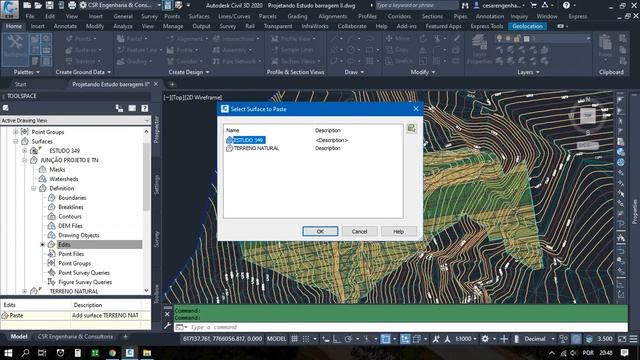Viewport: 640px width, 360px height.
Task: Expand the Create Ground Data panel
Action: [83, 72]
